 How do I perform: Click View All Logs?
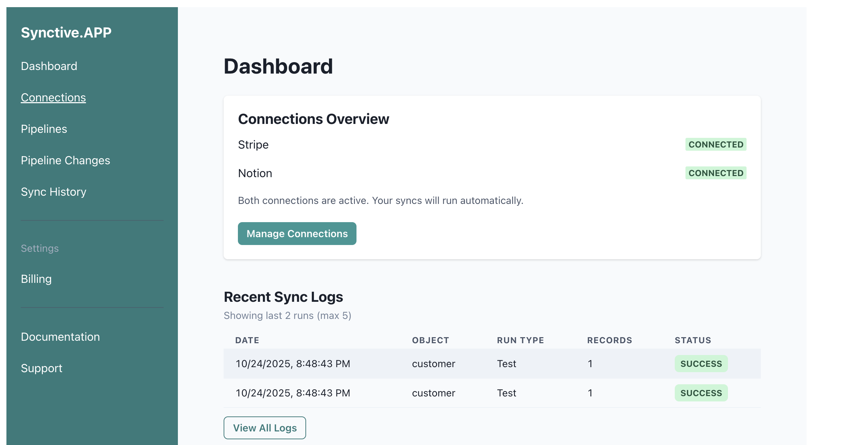tap(264, 427)
